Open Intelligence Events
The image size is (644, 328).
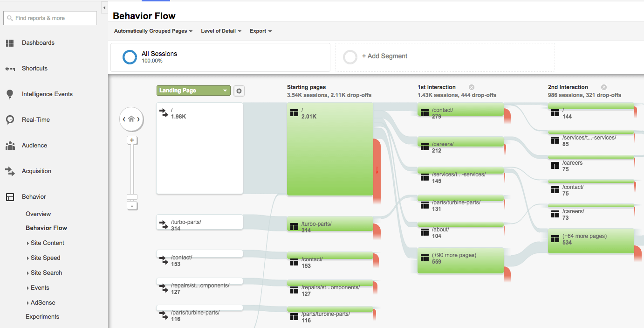tap(47, 94)
